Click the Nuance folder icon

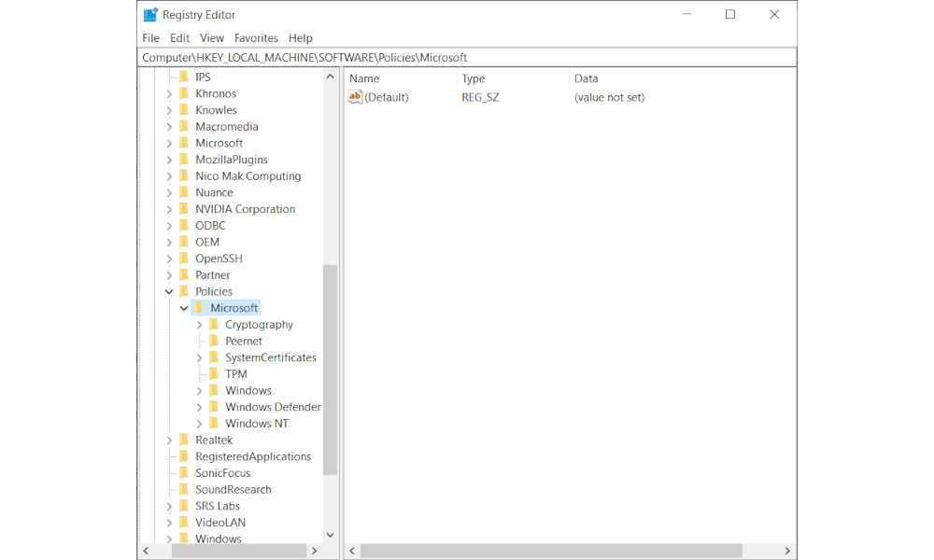tap(184, 192)
